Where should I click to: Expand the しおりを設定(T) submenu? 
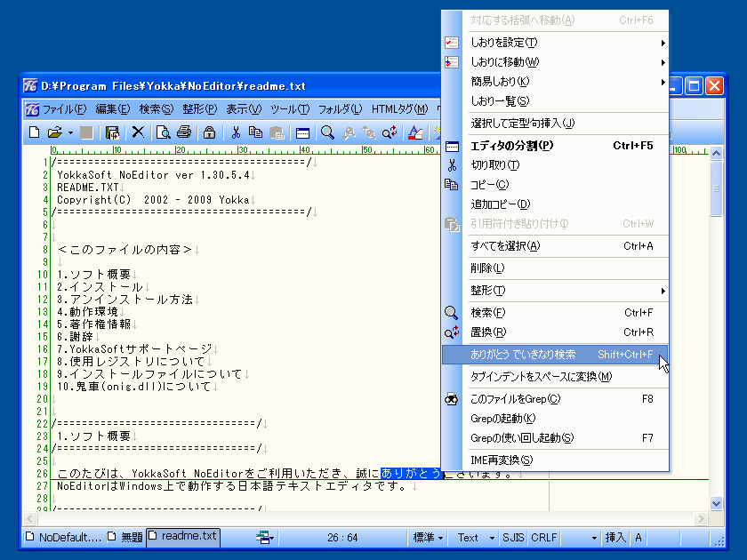pos(556,43)
